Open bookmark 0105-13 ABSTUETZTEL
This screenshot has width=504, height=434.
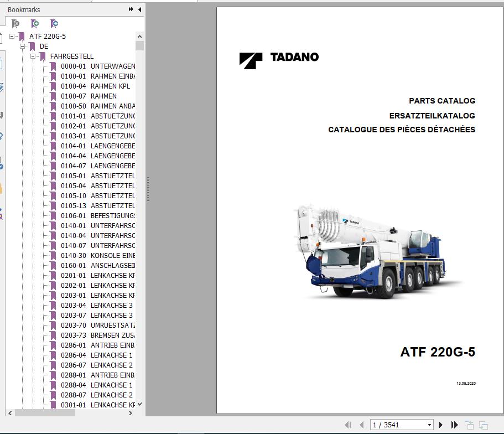[x=98, y=206]
